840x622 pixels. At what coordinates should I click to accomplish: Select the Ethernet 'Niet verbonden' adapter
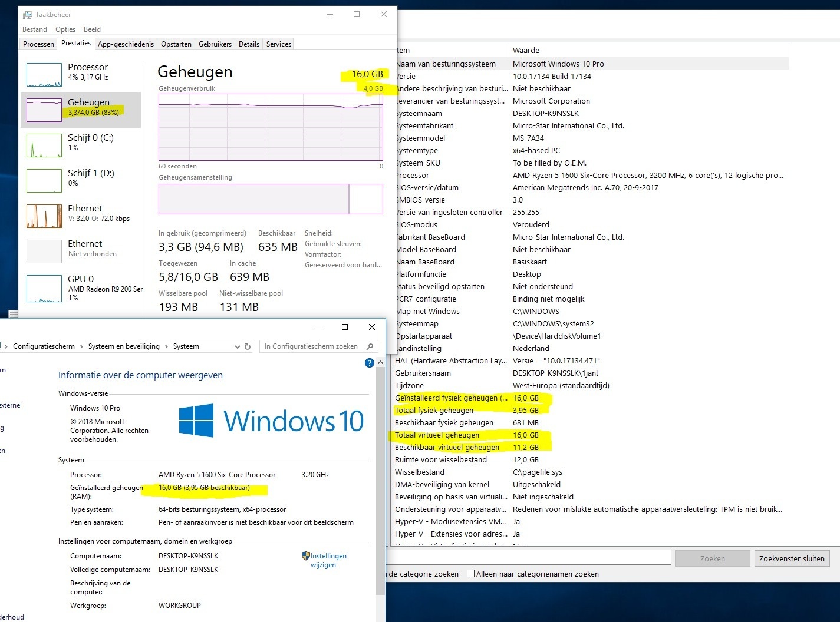[x=44, y=252]
